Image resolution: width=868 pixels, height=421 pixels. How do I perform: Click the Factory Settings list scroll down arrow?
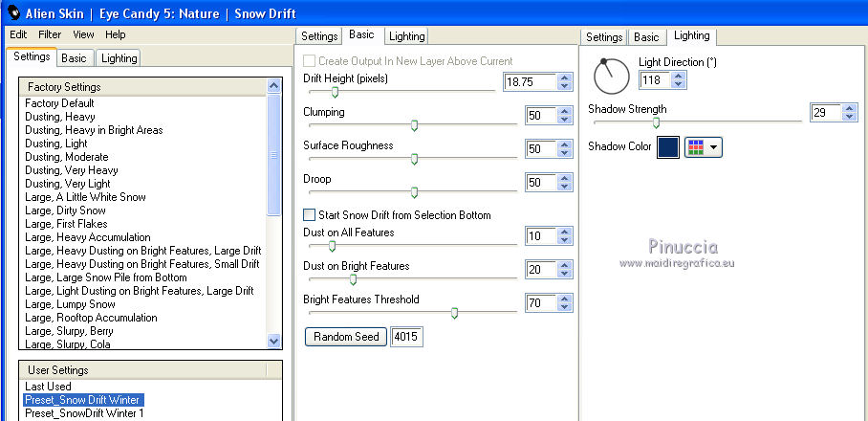point(274,341)
